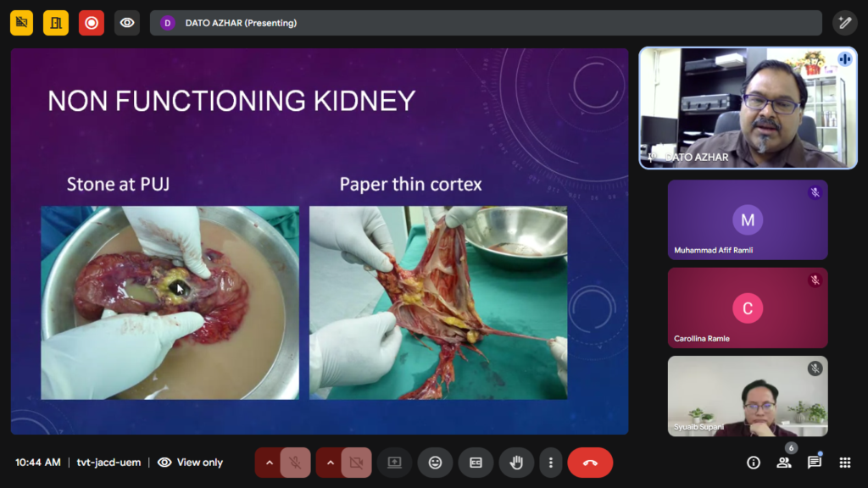Viewport: 868px width, 488px height.
Task: Open the in-call chat panel
Action: 815,463
